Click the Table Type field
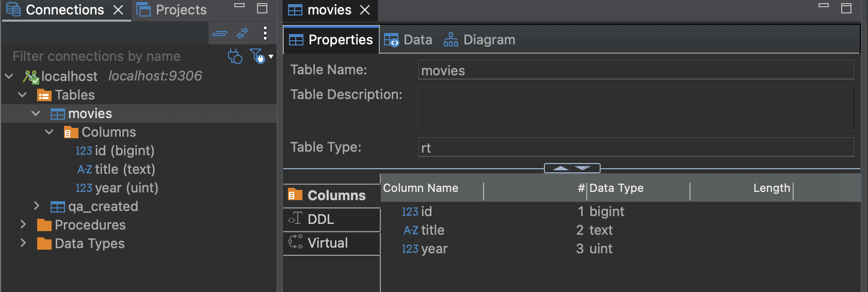868x292 pixels. (636, 148)
